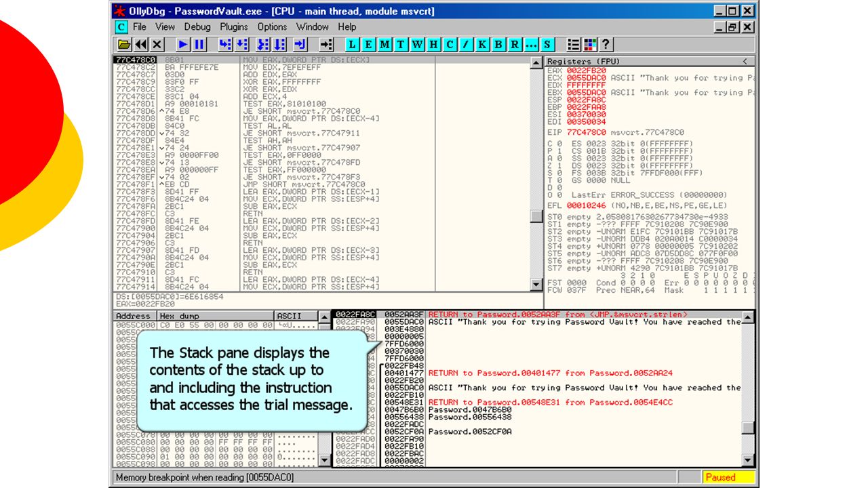Pause execution using the pause icon
Viewport: 868px width, 488px height.
pos(199,45)
